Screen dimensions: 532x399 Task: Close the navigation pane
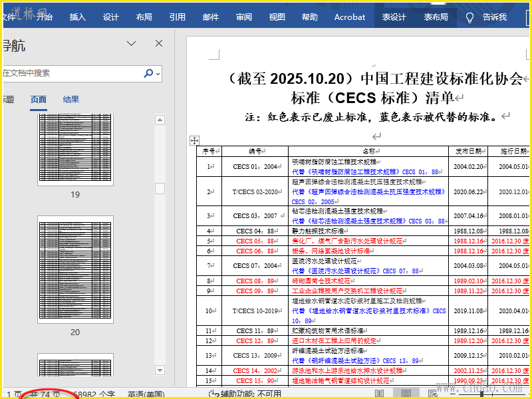pos(159,43)
